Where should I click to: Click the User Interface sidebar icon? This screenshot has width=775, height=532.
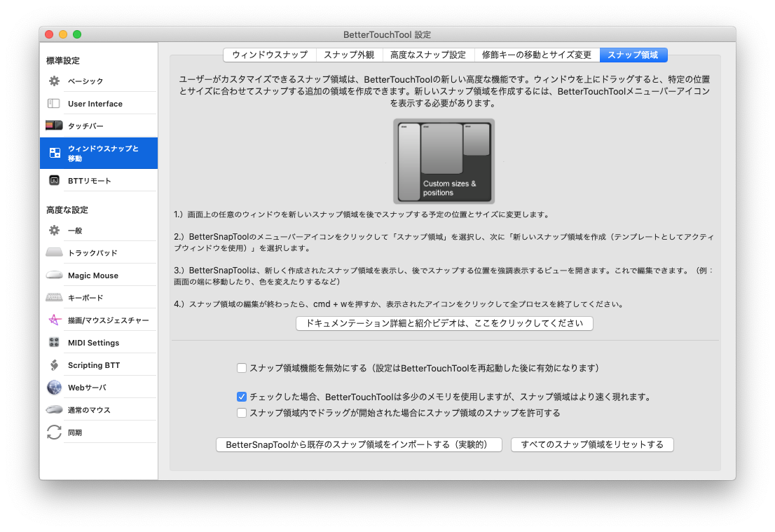click(53, 103)
